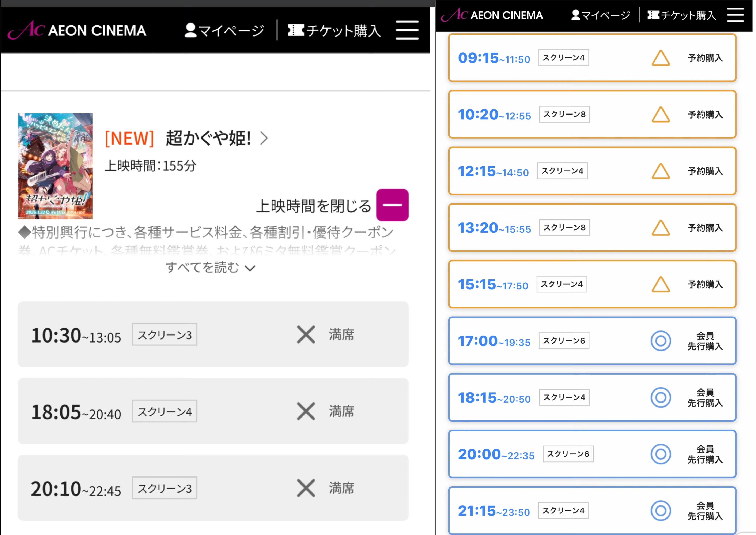Click double-circle availability icon for 17:00 showing
This screenshot has width=756, height=535.
coord(661,341)
